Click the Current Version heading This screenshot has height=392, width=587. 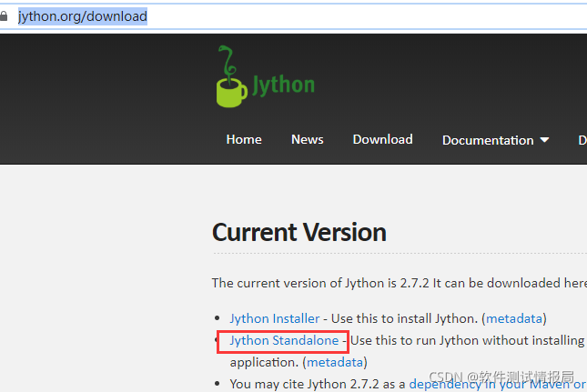(299, 232)
